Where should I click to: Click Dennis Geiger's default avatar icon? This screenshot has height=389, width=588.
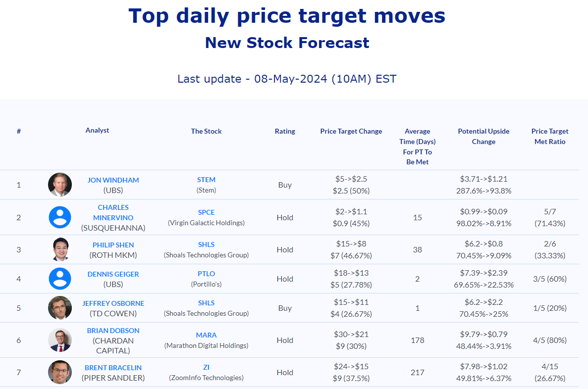click(60, 279)
